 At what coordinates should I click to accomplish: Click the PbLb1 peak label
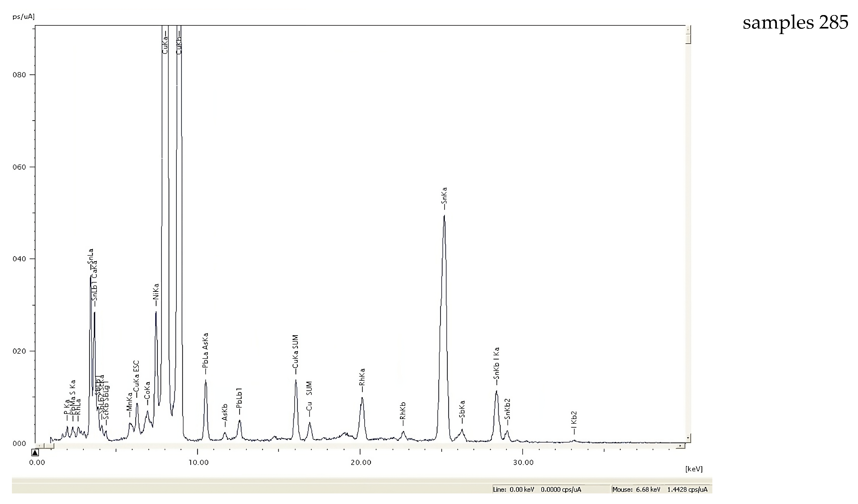pyautogui.click(x=239, y=398)
